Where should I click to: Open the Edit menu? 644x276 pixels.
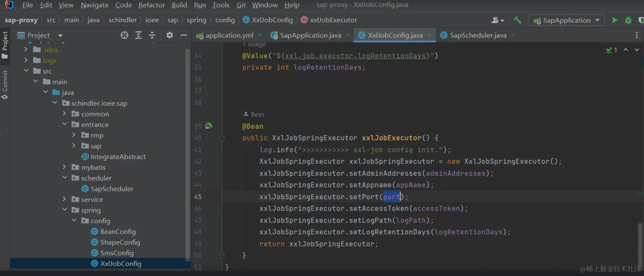46,5
